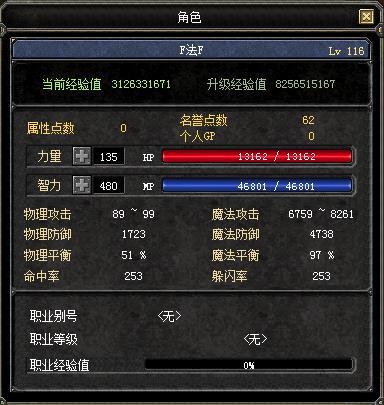384x405 pixels.
Task: Click the 智力 value field showing 480
Action: [x=109, y=185]
